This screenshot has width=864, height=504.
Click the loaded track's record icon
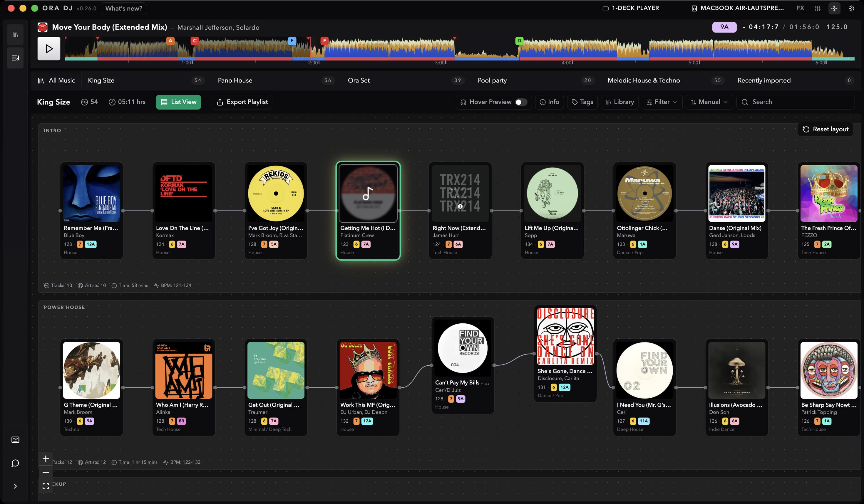click(x=43, y=27)
